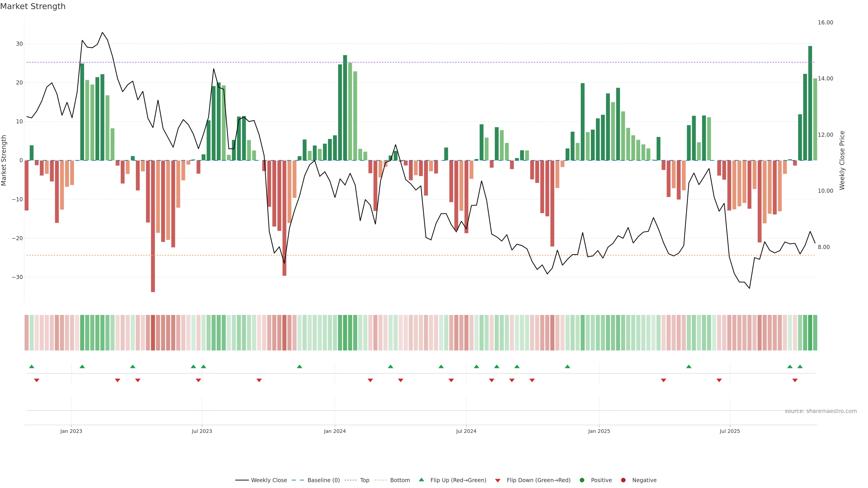Click the Jul 2025 x-axis label

[x=729, y=431]
